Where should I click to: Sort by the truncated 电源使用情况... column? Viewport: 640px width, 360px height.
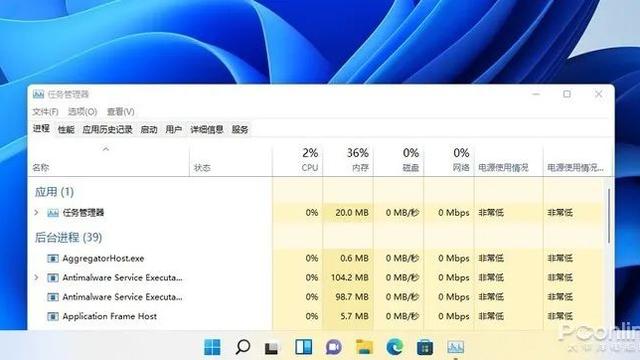point(576,161)
